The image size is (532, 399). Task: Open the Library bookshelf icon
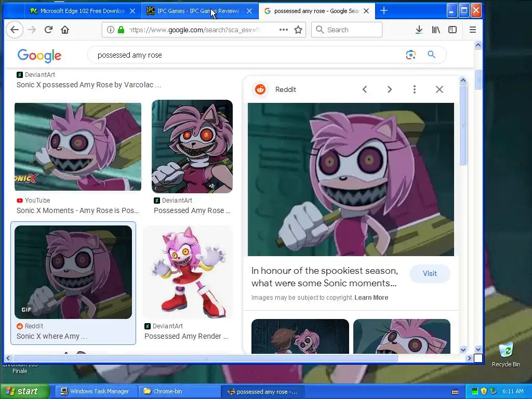(x=436, y=30)
